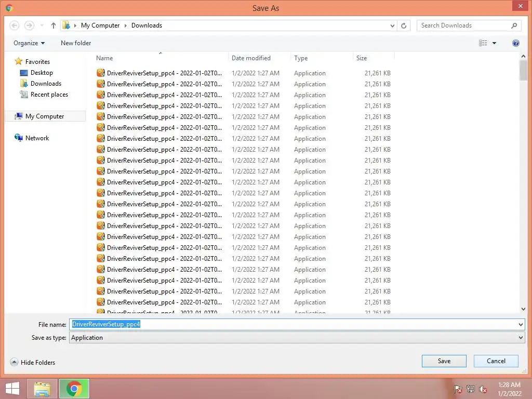Image resolution: width=532 pixels, height=399 pixels.
Task: Click address bar folder icon
Action: [x=66, y=25]
